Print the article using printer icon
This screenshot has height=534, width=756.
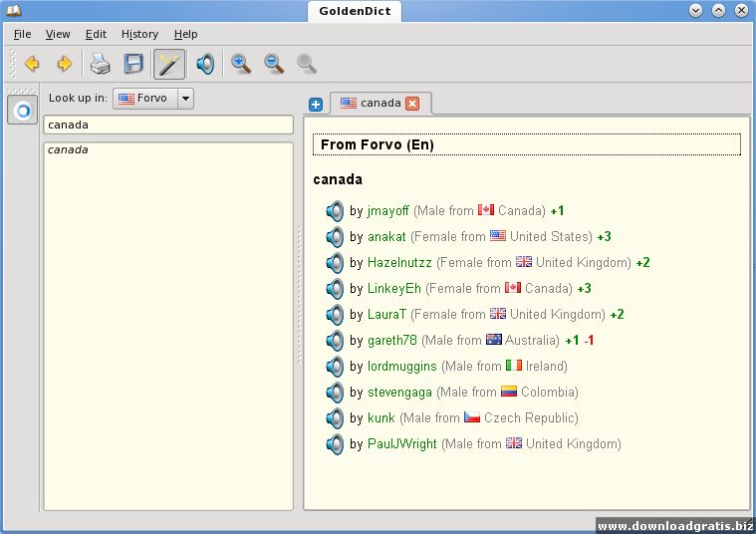101,64
